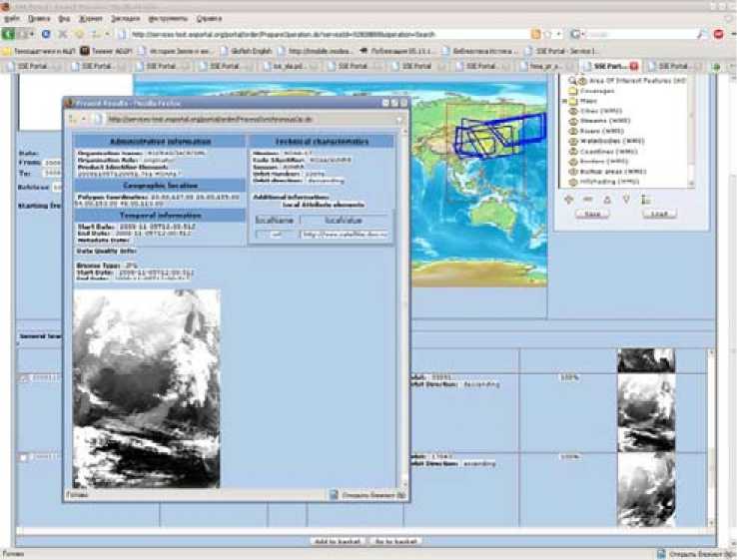The width and height of the screenshot is (737, 560).
Task: Toggle visibility of Cities (WMS) layer
Action: click(x=573, y=112)
